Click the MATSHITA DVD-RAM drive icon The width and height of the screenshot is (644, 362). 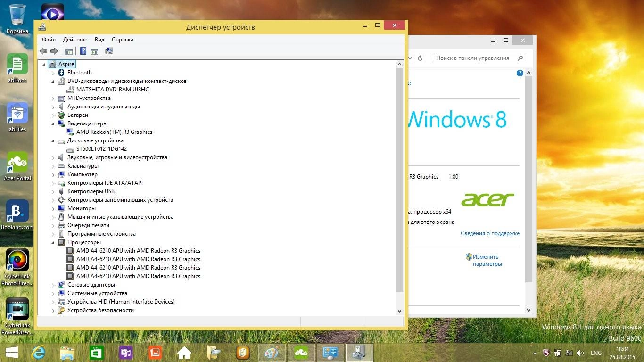coord(70,90)
